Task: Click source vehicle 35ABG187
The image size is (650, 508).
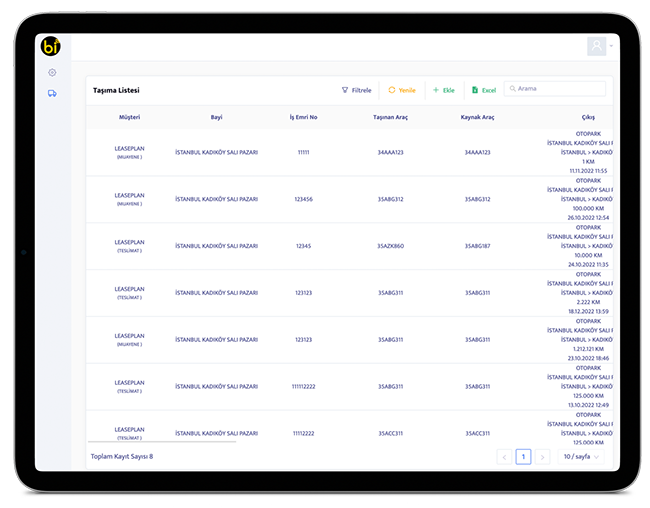Action: click(478, 246)
